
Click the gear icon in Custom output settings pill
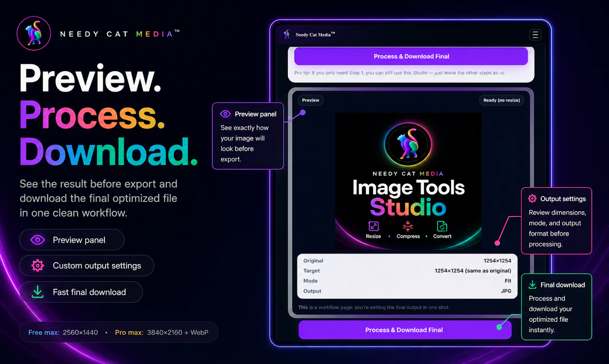[x=38, y=265]
